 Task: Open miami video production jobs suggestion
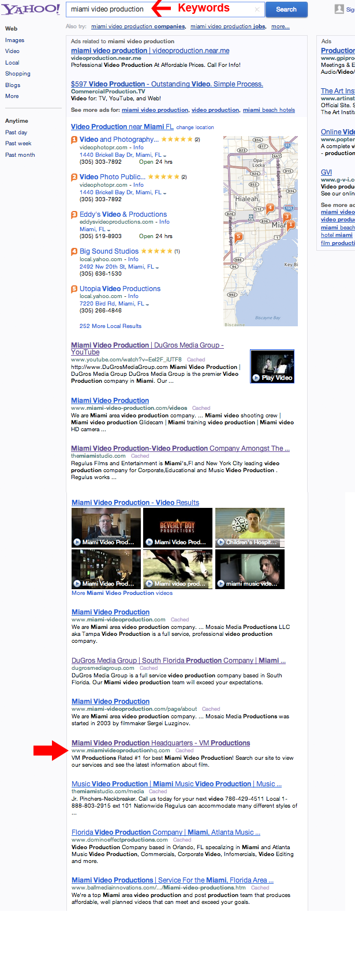pyautogui.click(x=228, y=27)
